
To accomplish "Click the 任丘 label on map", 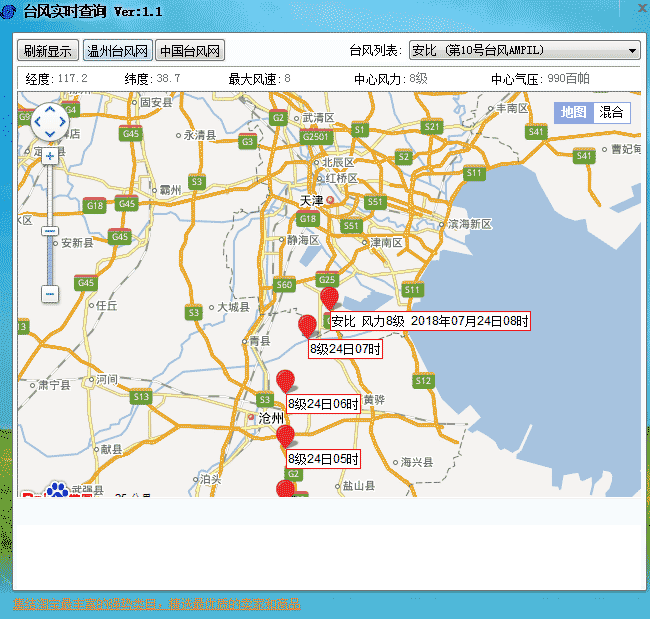I will [x=107, y=306].
